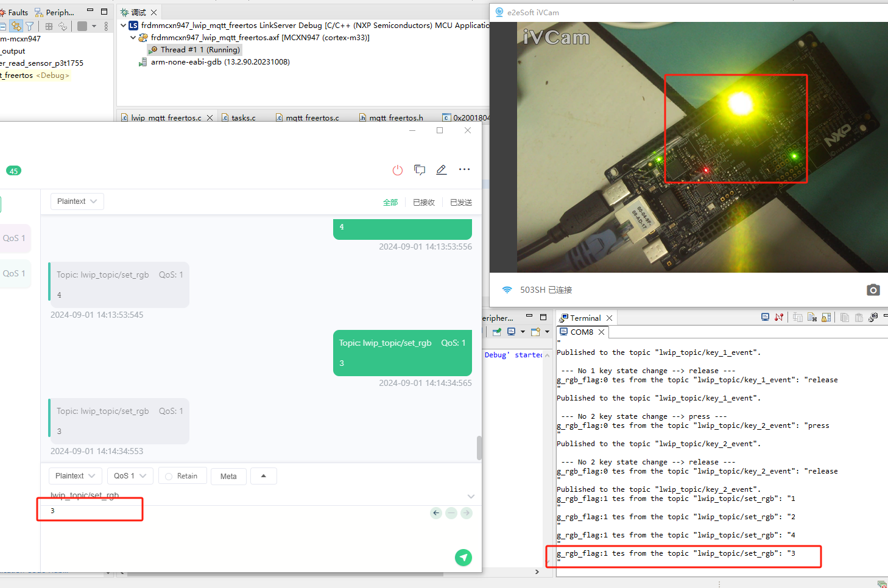
Task: Click the lwip_topic/set_rgb topic input field
Action: 256,496
